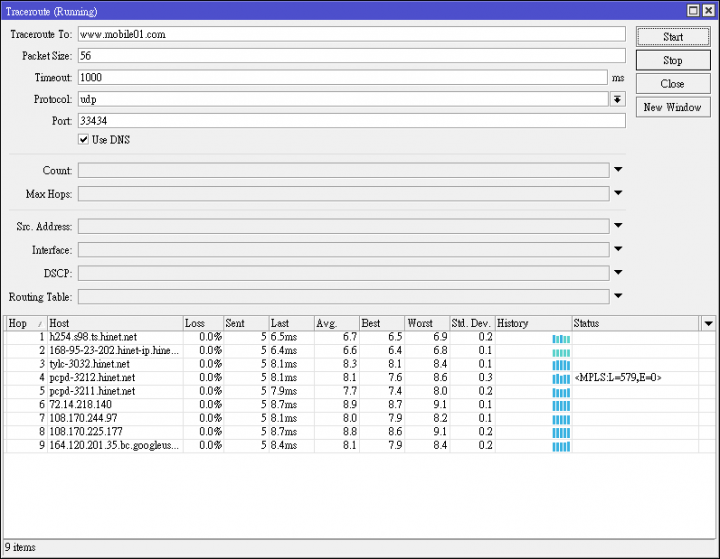Image resolution: width=720 pixels, height=559 pixels.
Task: Sort by Avg. column header
Action: [x=337, y=323]
